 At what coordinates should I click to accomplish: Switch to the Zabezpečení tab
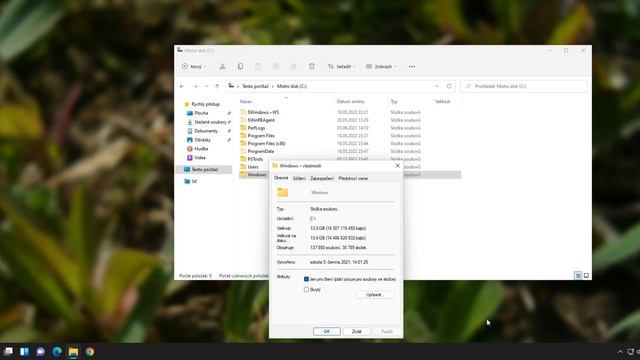pyautogui.click(x=322, y=178)
